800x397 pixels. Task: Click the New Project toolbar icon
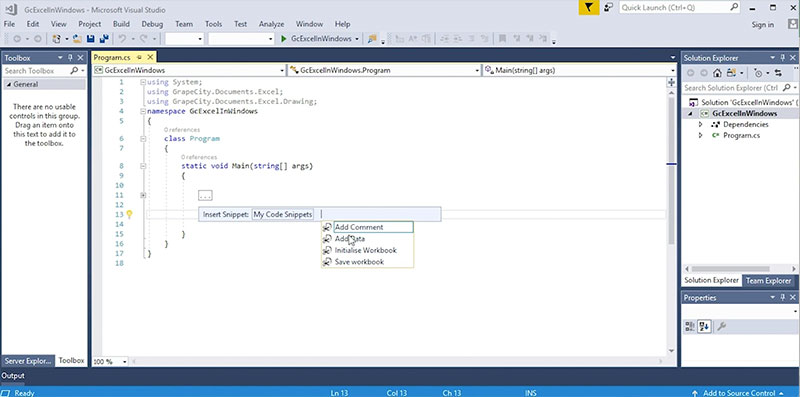pyautogui.click(x=57, y=39)
